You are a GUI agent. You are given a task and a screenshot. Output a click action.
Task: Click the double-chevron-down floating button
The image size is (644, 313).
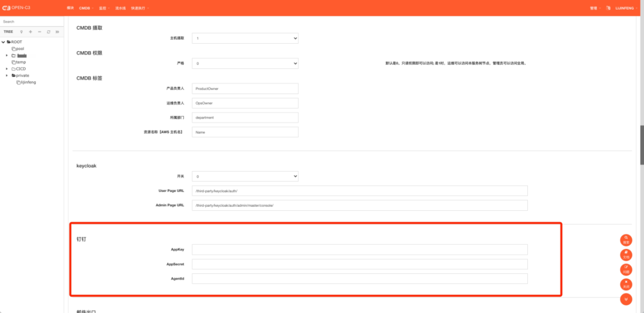(x=626, y=299)
